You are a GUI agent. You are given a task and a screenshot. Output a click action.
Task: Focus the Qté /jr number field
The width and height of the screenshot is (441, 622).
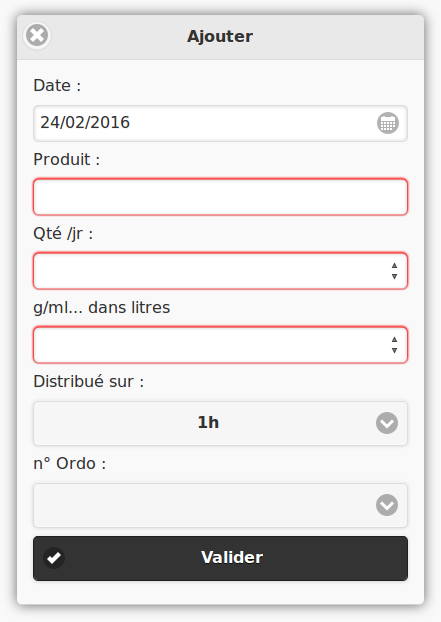pos(220,271)
